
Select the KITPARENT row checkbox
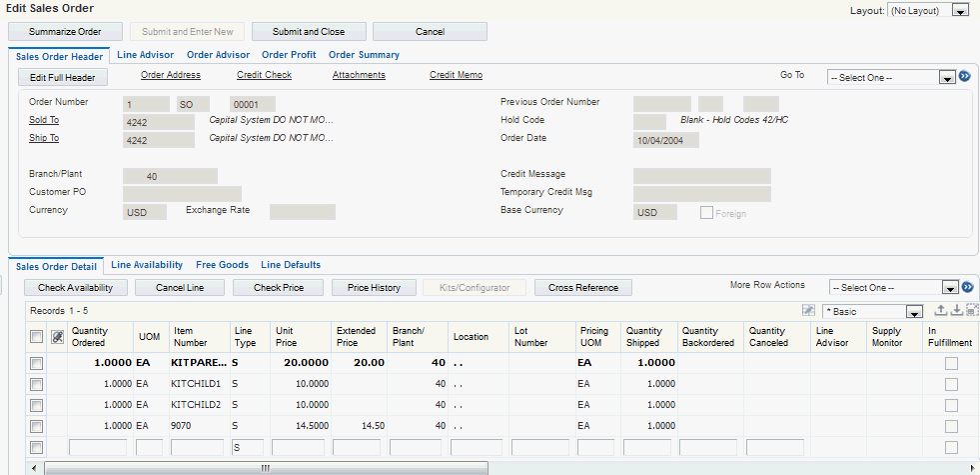click(37, 363)
